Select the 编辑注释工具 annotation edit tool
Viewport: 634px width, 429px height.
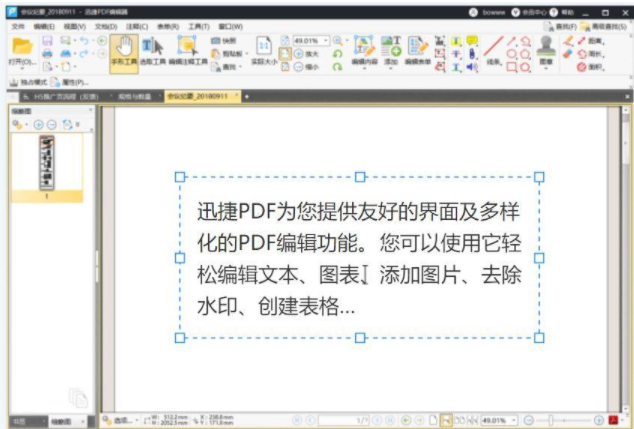[188, 52]
